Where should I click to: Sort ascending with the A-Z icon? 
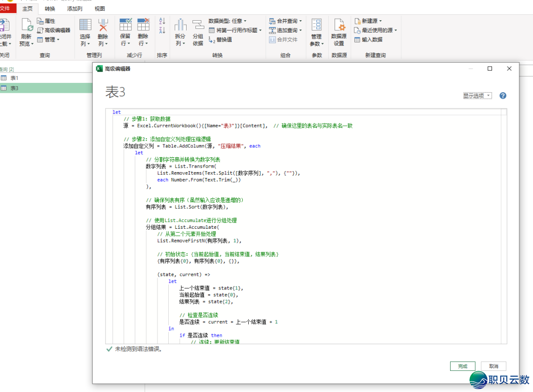pyautogui.click(x=162, y=21)
